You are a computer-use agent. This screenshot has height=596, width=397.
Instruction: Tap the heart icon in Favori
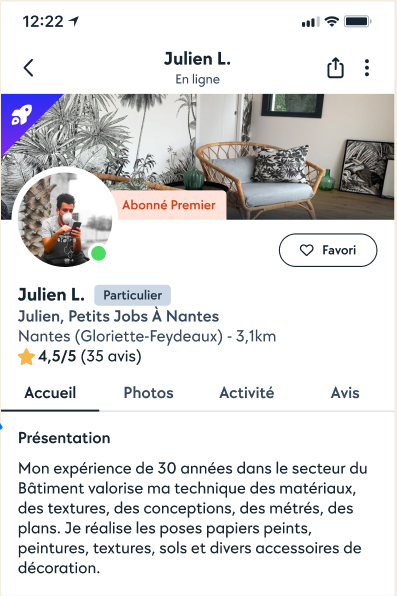306,250
